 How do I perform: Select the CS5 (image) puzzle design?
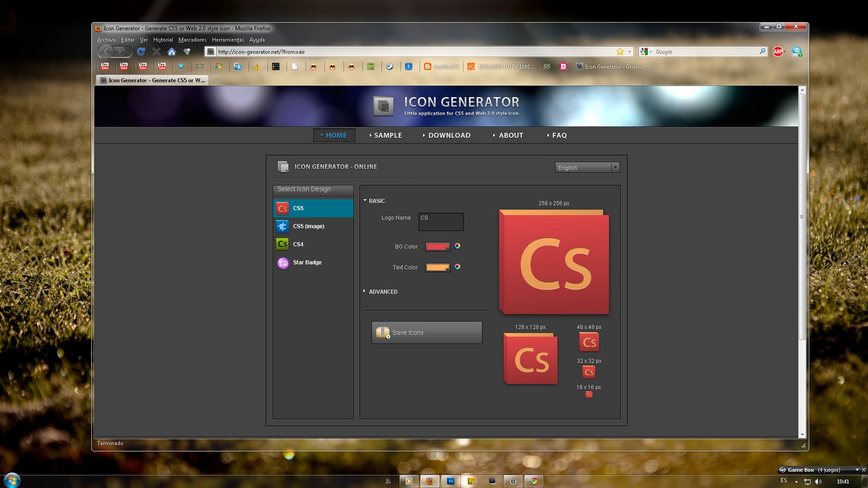pos(313,226)
